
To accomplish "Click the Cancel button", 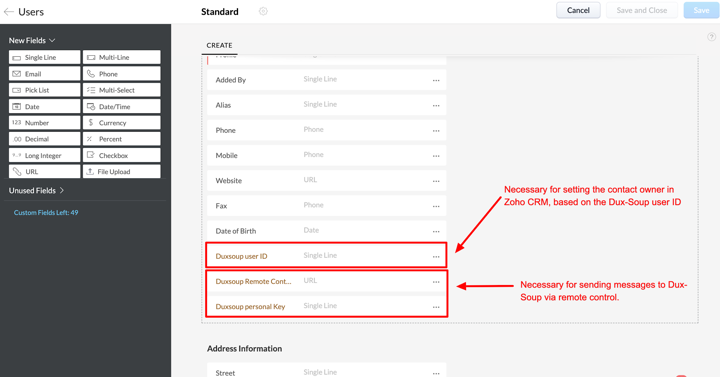I will click(x=578, y=10).
